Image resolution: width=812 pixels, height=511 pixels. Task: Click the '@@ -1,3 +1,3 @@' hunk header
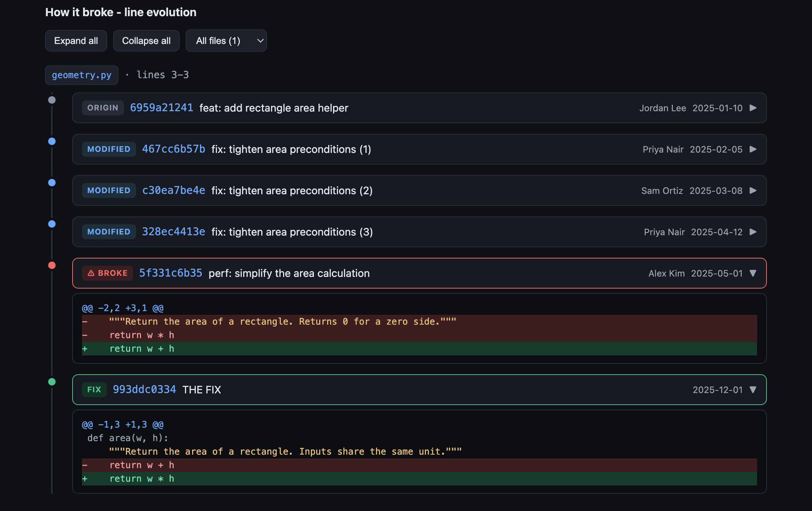123,425
